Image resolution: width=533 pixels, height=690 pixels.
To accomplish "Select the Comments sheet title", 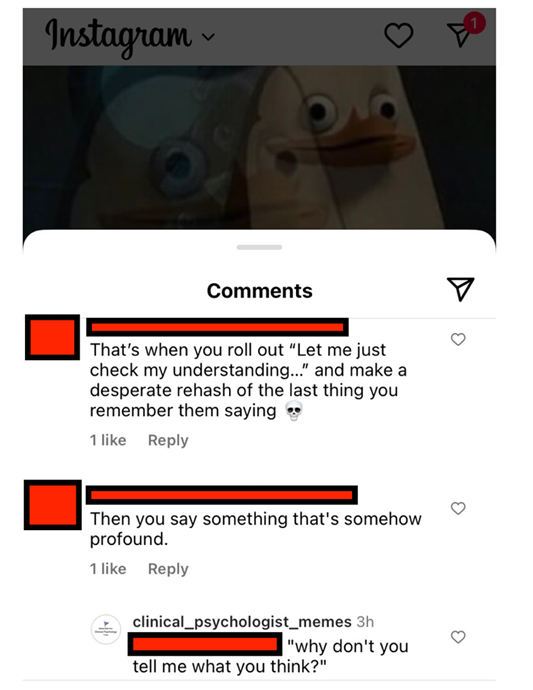I will 260,291.
